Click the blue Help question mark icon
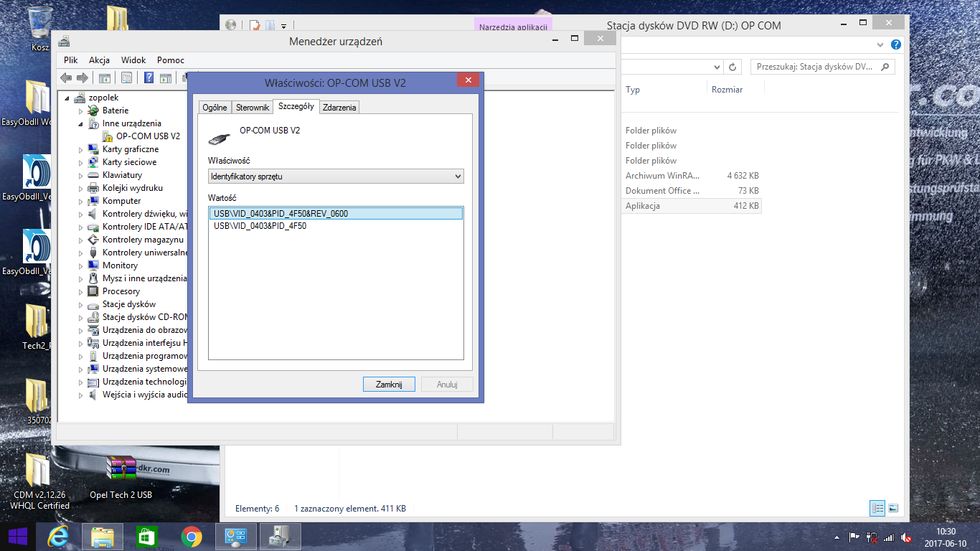The height and width of the screenshot is (551, 980). tap(149, 77)
